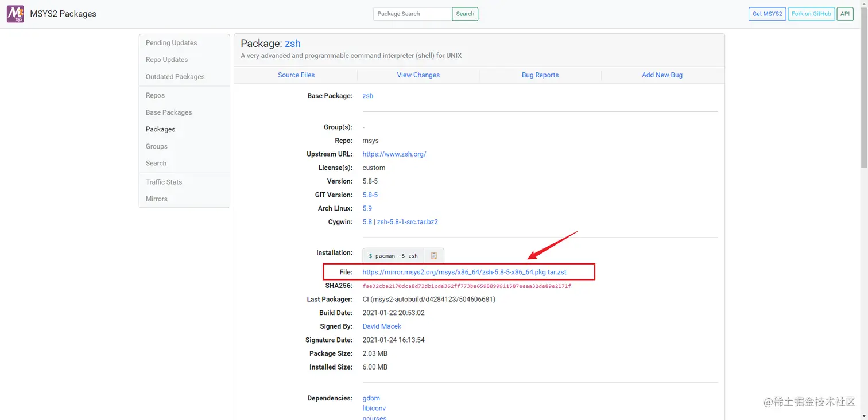
Task: Click Installed Size 6.00 MB value
Action: click(x=375, y=367)
